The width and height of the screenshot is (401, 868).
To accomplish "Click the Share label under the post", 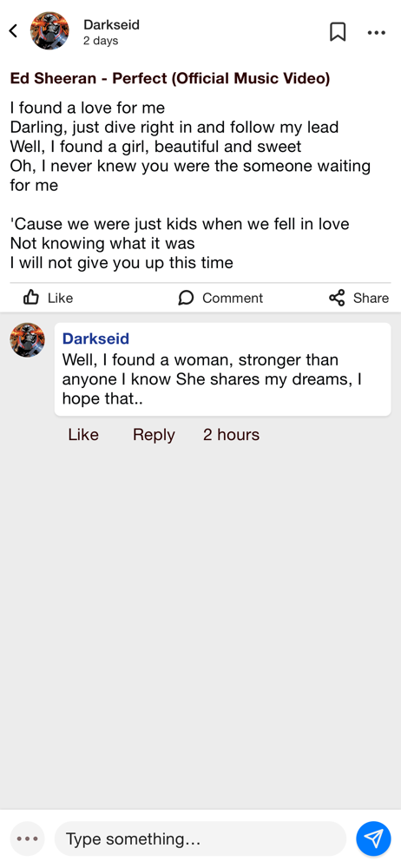I will 371,298.
